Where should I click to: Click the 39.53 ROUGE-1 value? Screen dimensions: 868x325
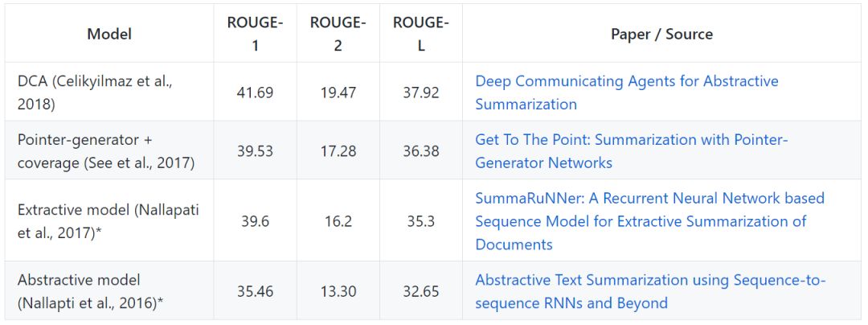(x=256, y=151)
